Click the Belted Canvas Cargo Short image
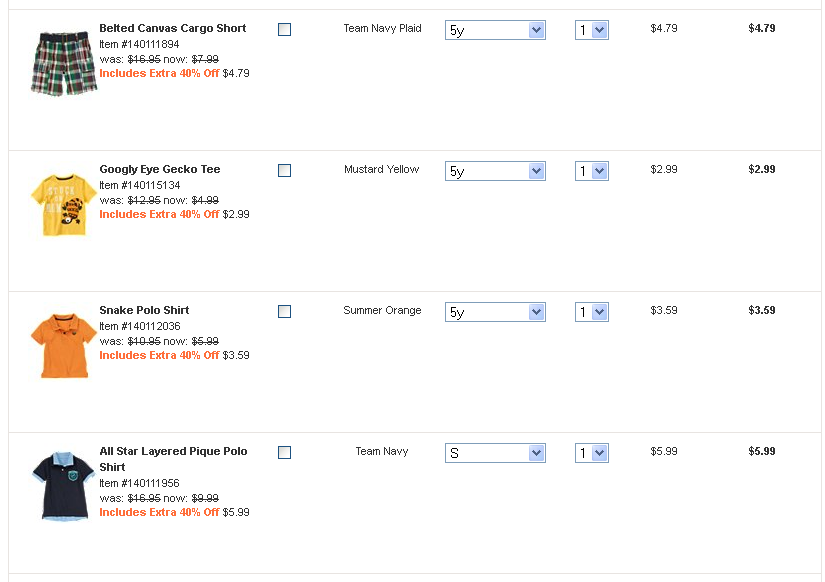The height and width of the screenshot is (582, 825). pyautogui.click(x=63, y=62)
